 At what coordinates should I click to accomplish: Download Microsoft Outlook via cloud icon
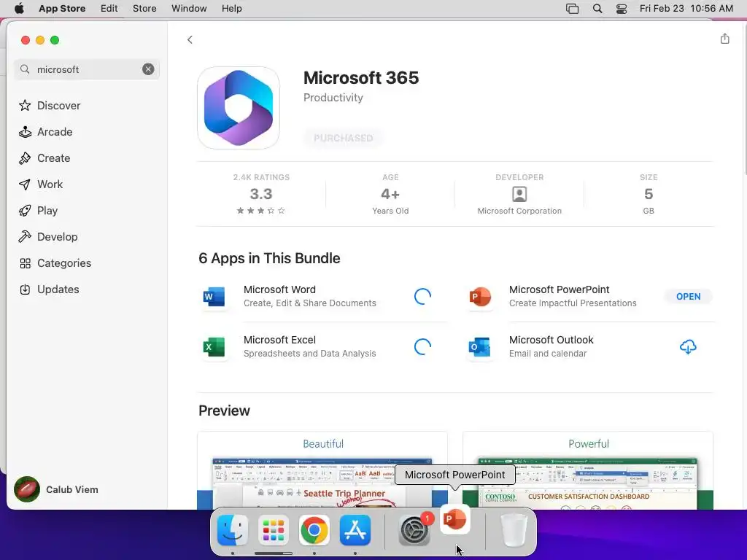pos(688,346)
